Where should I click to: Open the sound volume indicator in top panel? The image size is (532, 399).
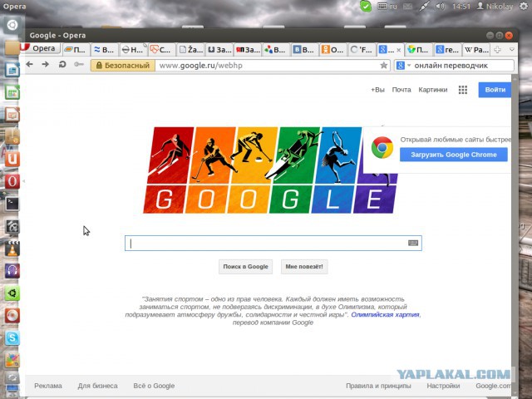440,6
